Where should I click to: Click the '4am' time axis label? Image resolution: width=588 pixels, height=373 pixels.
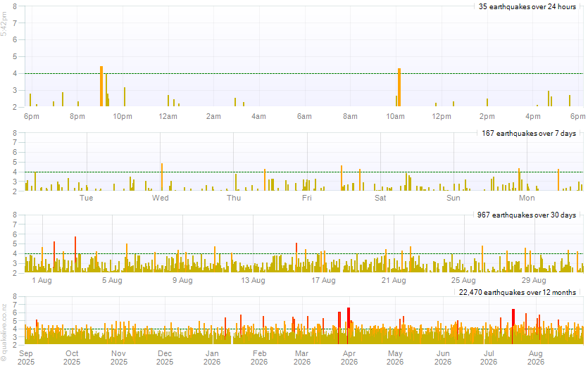pyautogui.click(x=258, y=117)
